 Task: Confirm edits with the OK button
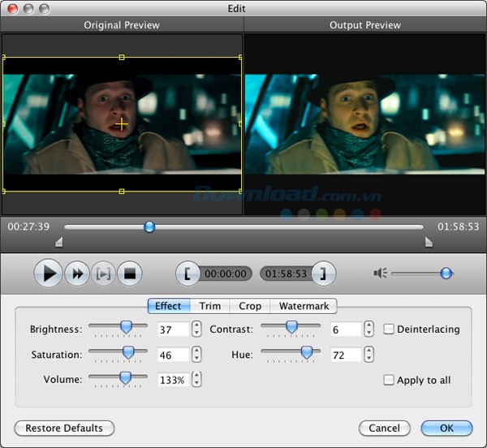[446, 429]
